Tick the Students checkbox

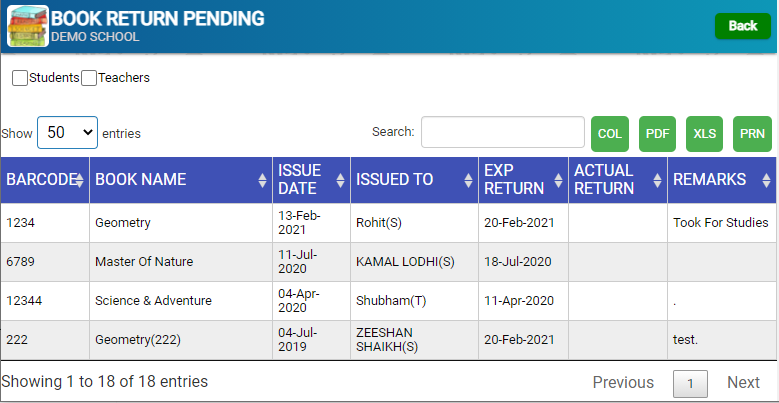coord(20,78)
